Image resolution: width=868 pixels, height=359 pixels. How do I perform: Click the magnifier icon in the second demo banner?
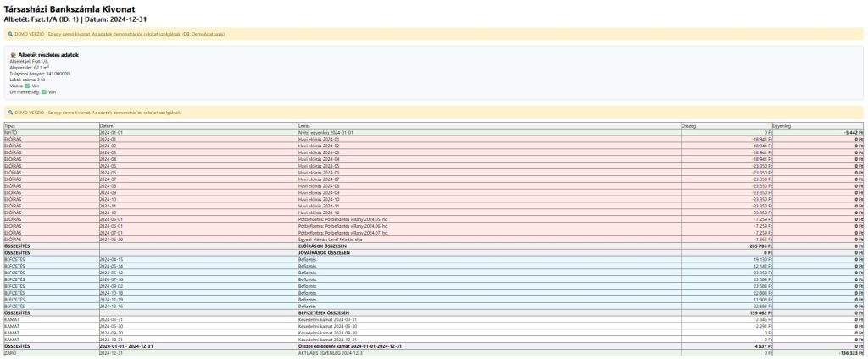[x=9, y=112]
